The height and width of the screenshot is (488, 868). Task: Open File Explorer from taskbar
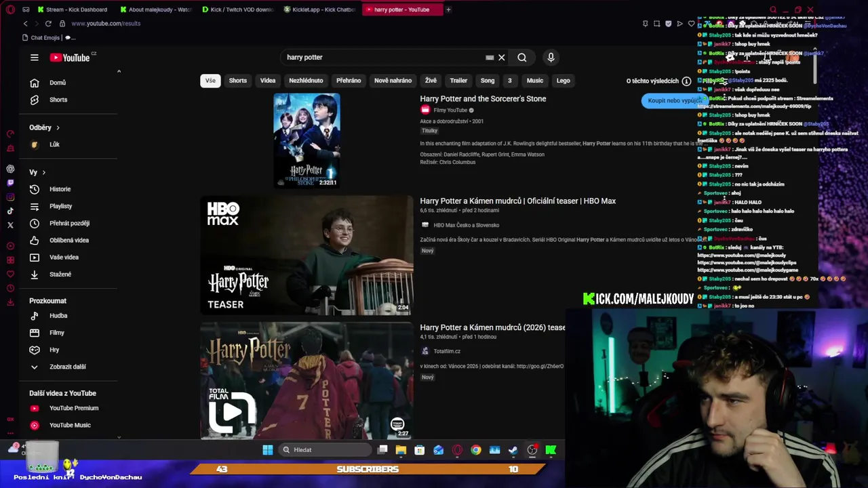tap(401, 450)
